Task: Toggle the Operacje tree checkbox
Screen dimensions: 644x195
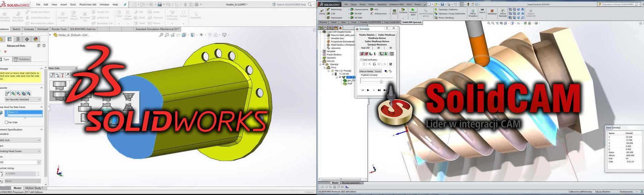Action: tap(323, 64)
